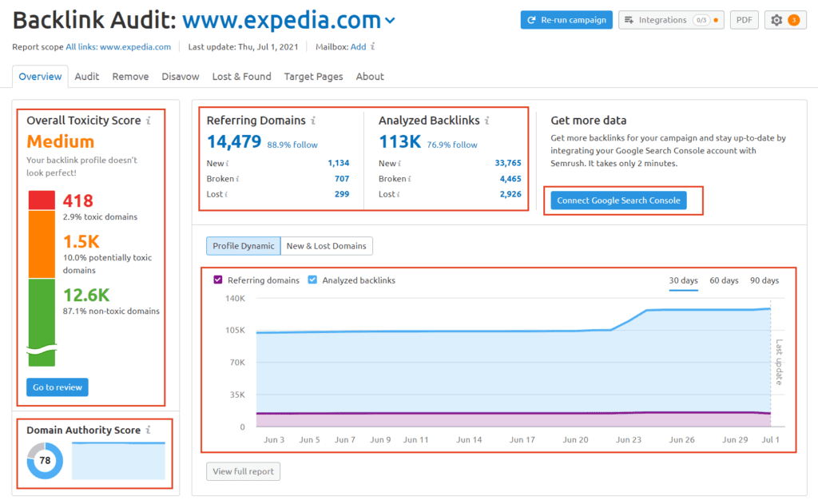Click the Go to review button
The image size is (818, 504).
pyautogui.click(x=58, y=387)
